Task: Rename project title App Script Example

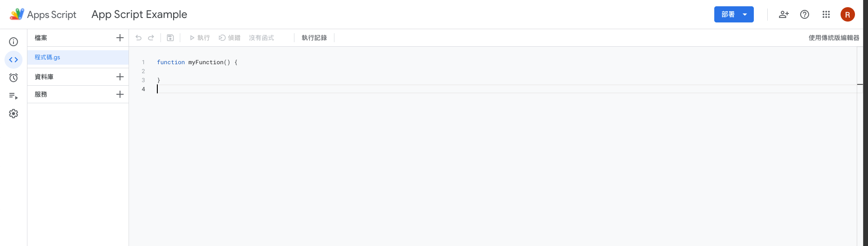Action: coord(139,14)
